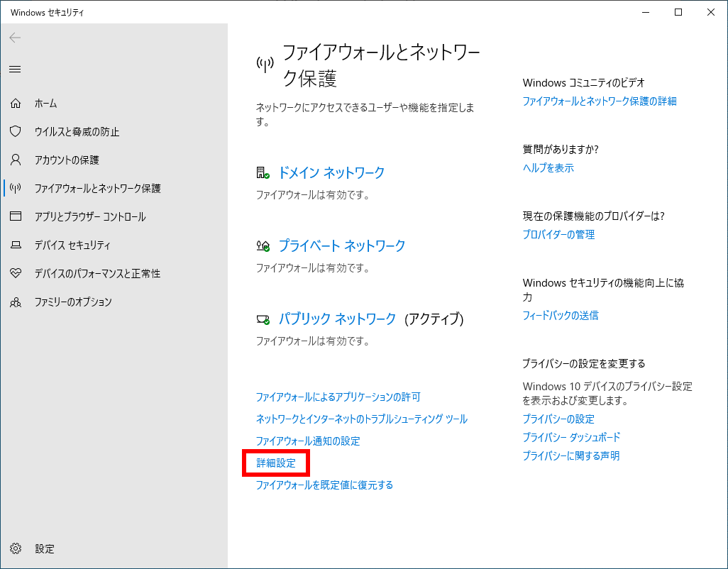Open ファイアウォール通知の設定 link
The width and height of the screenshot is (728, 569).
(x=308, y=441)
